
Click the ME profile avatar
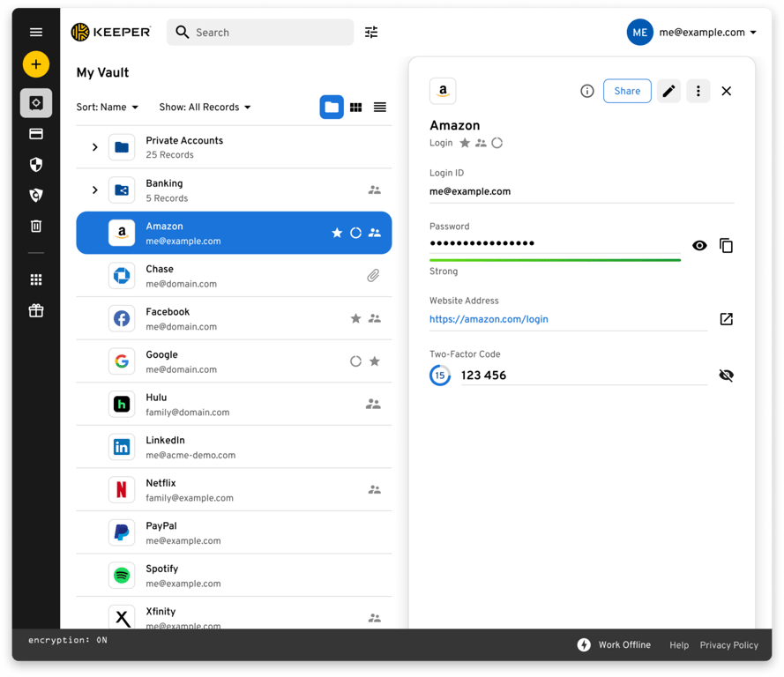click(x=640, y=33)
